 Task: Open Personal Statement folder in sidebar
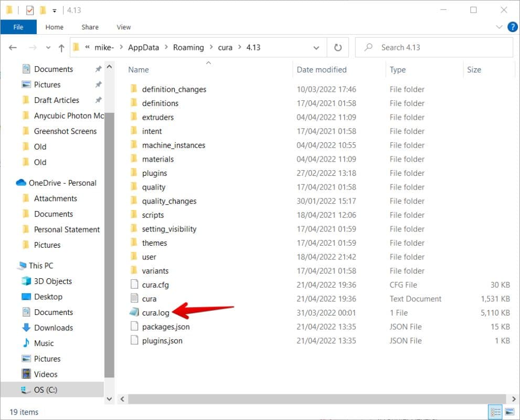67,229
